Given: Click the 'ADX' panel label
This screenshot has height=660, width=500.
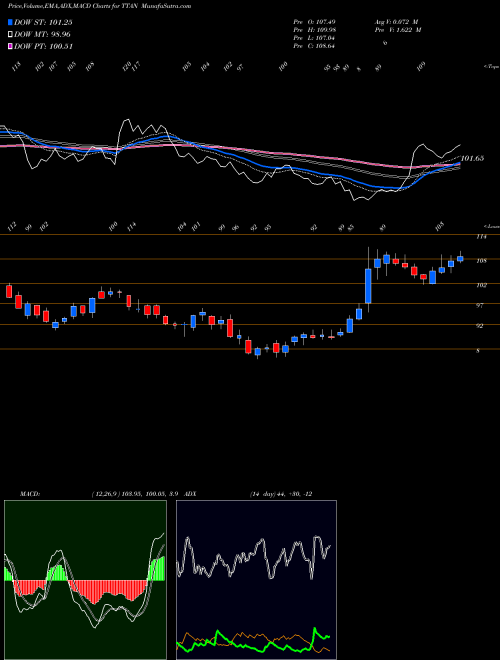Looking at the screenshot, I should point(190,494).
